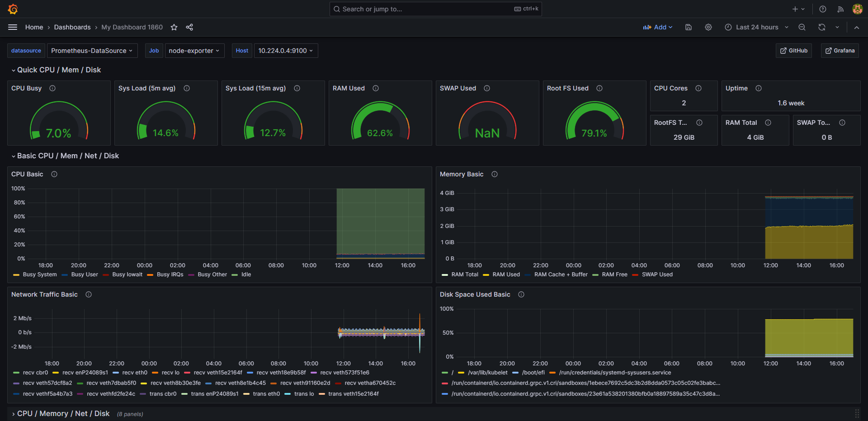Click the Search or jump to field
This screenshot has height=421, width=868.
(436, 9)
